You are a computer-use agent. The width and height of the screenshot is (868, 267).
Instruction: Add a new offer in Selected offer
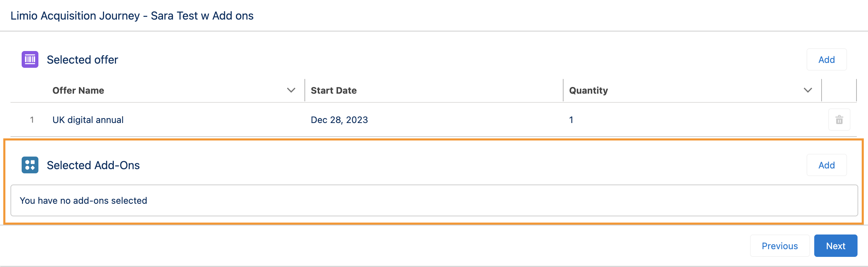[x=826, y=60]
